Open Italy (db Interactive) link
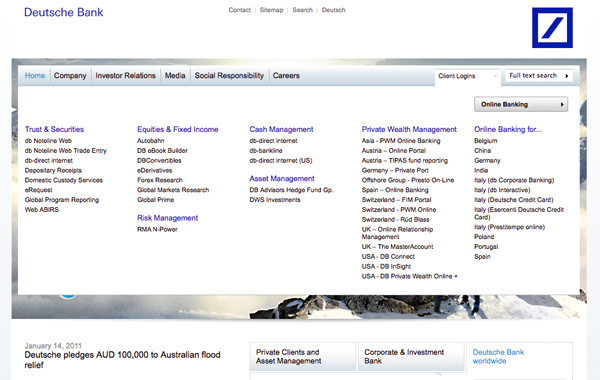The width and height of the screenshot is (600, 380). [x=502, y=190]
